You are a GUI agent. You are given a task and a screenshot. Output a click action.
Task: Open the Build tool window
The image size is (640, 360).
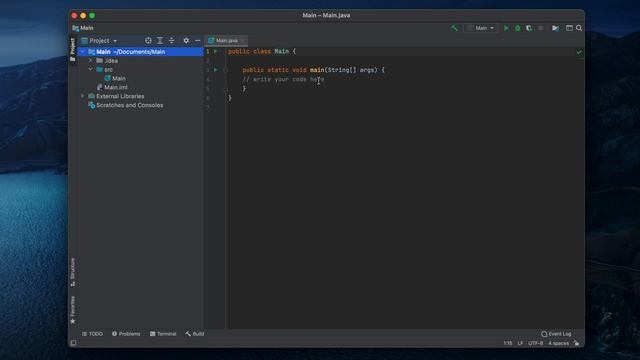[x=195, y=334]
